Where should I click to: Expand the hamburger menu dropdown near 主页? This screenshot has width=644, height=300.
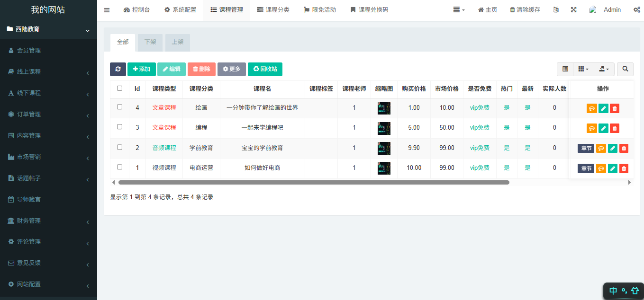(458, 9)
